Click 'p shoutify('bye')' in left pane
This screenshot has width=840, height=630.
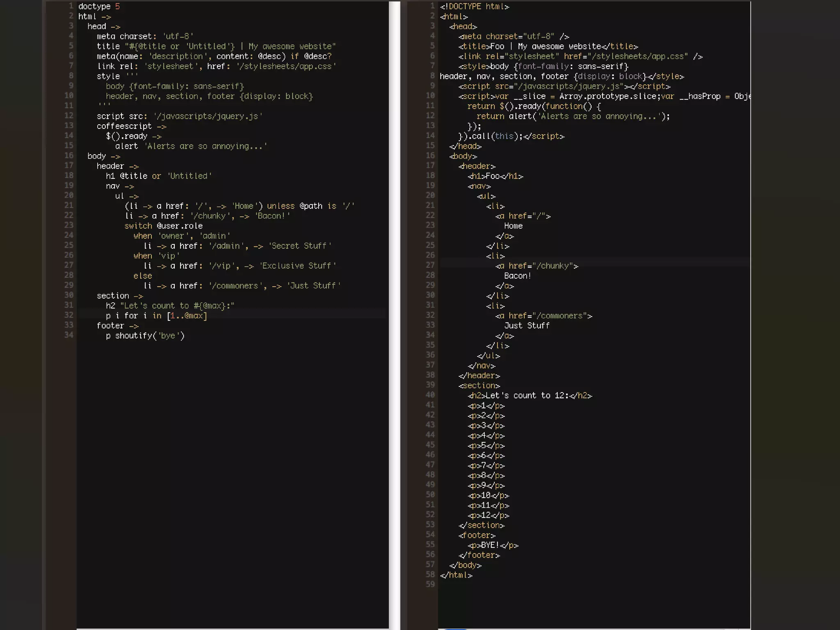pyautogui.click(x=145, y=336)
